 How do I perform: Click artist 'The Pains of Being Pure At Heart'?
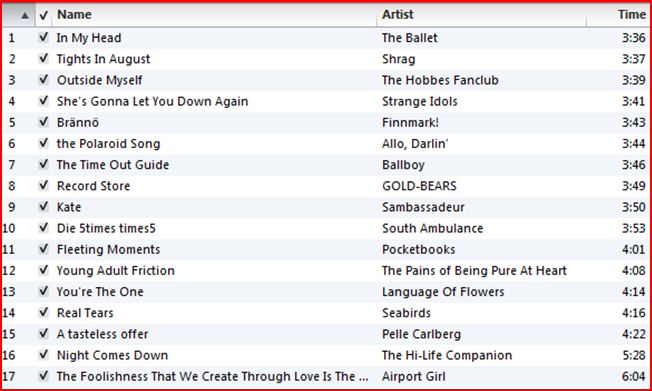474,270
